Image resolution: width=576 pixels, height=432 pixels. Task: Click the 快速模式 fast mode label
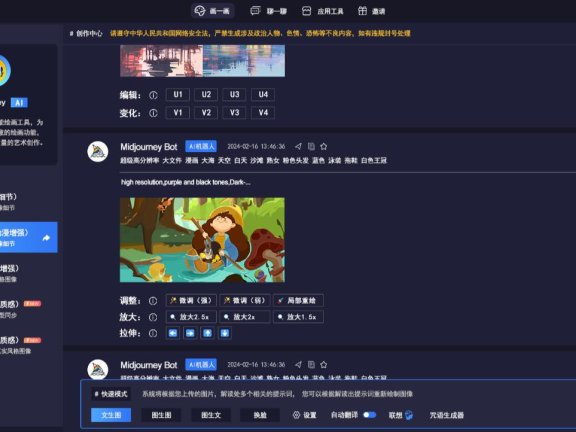(111, 394)
